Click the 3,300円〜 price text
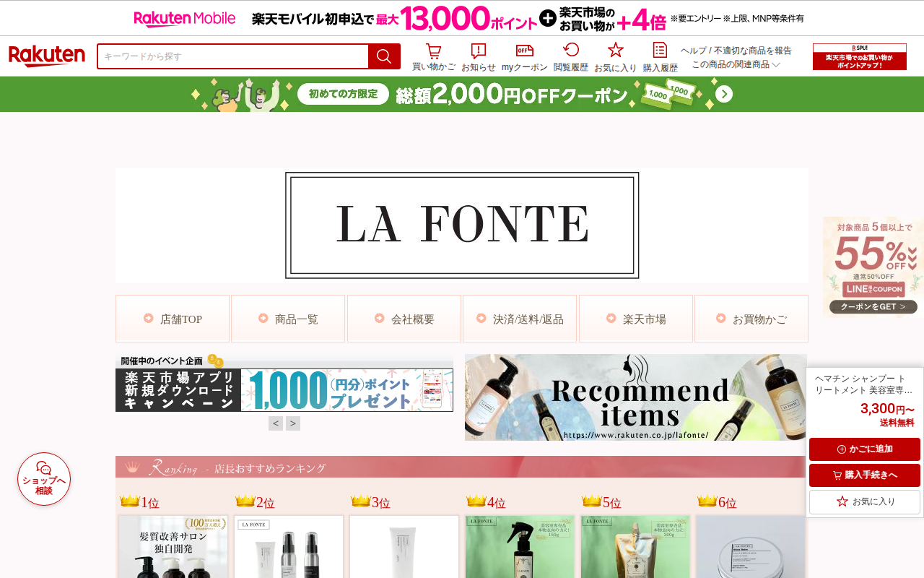924x578 pixels. (x=887, y=409)
